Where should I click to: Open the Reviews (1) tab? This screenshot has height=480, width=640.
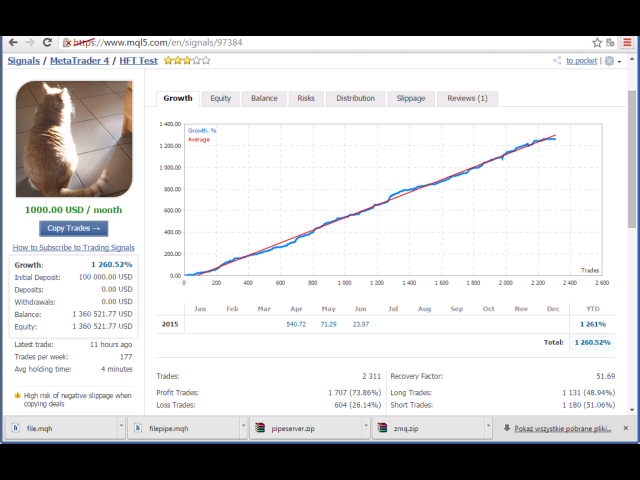[x=467, y=98]
